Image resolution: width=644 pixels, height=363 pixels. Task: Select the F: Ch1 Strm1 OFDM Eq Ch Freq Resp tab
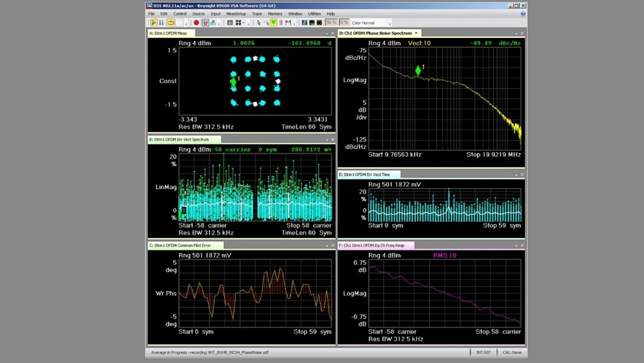pyautogui.click(x=371, y=246)
